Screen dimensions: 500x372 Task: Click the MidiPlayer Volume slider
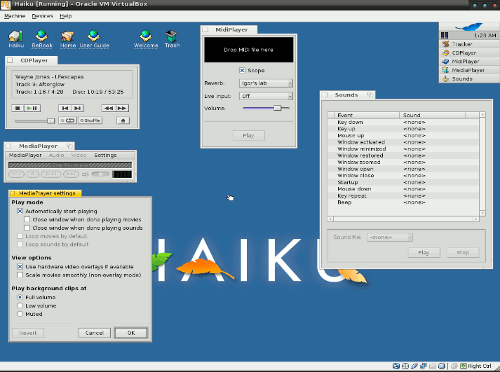point(266,108)
